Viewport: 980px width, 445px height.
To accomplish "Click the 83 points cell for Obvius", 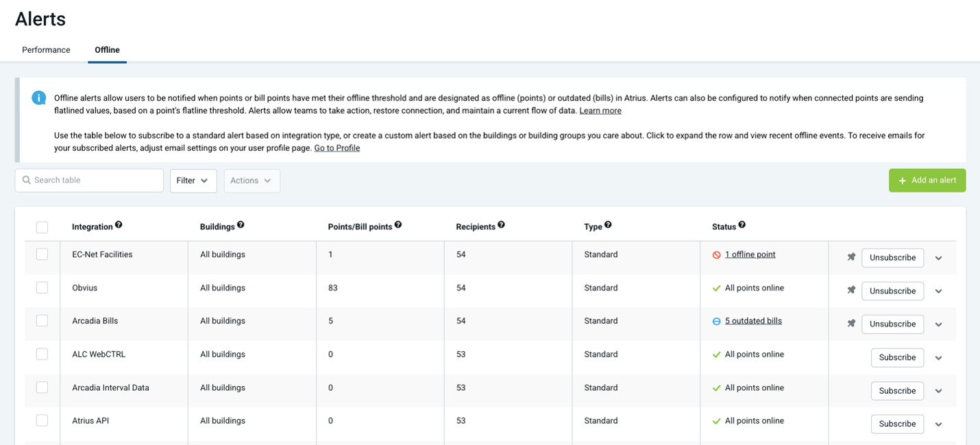I will click(333, 288).
